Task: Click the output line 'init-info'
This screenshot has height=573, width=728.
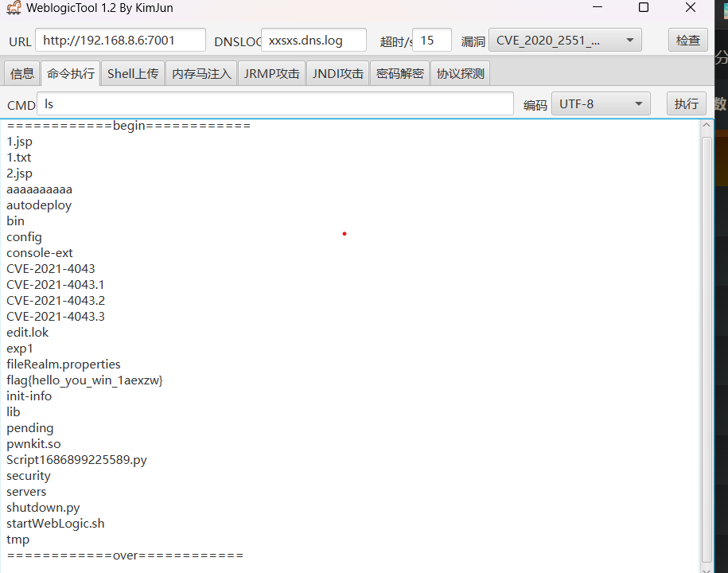Action: (29, 396)
